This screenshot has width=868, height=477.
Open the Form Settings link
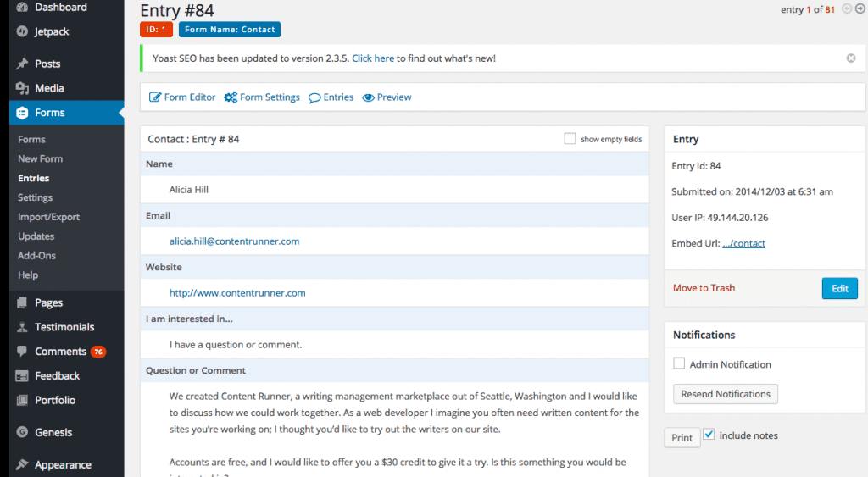(262, 97)
